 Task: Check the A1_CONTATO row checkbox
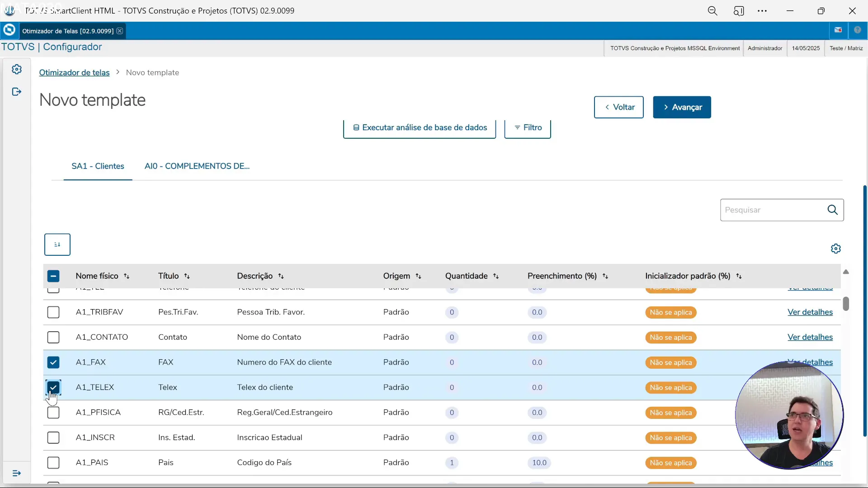click(53, 337)
